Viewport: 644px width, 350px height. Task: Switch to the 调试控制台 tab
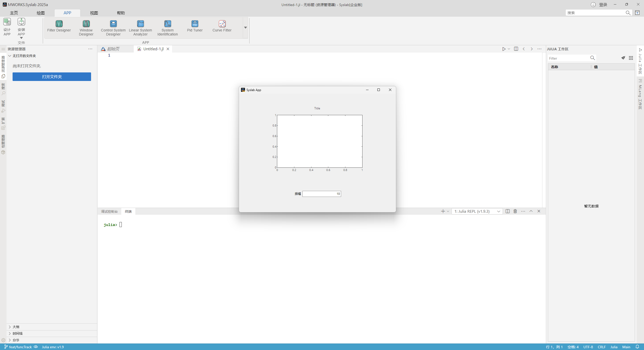(109, 211)
